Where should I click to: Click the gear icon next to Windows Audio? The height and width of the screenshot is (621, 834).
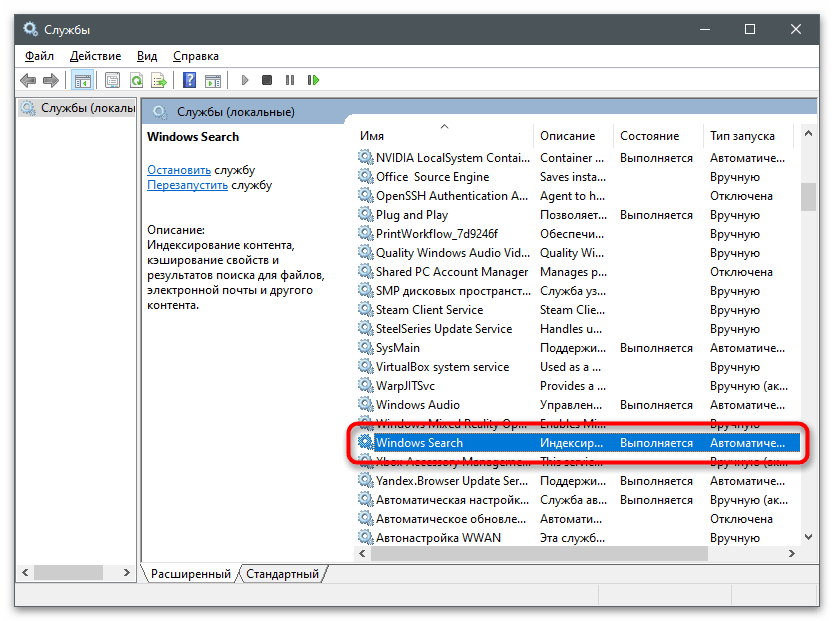[x=365, y=404]
